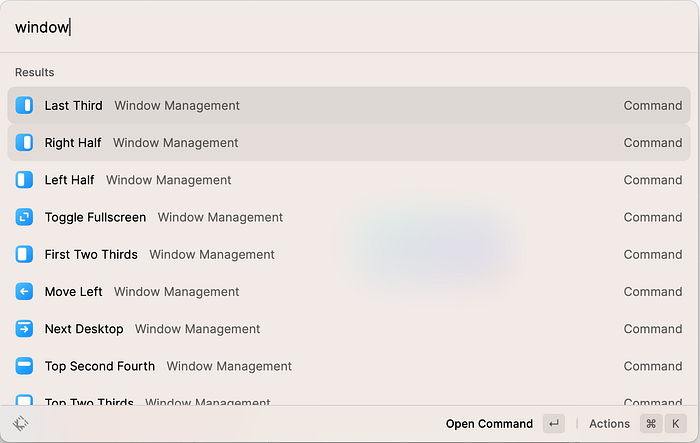Click the Top Second Fourth icon
Screen dimensions: 700x443
(x=24, y=366)
